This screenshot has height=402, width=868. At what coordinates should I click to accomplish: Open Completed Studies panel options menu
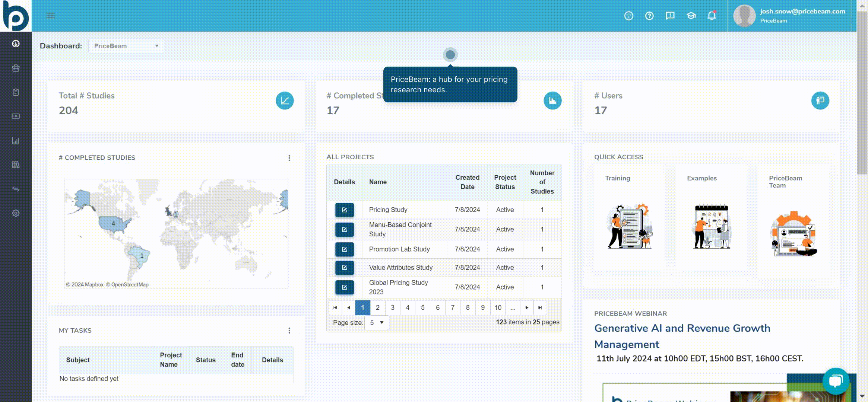click(289, 158)
